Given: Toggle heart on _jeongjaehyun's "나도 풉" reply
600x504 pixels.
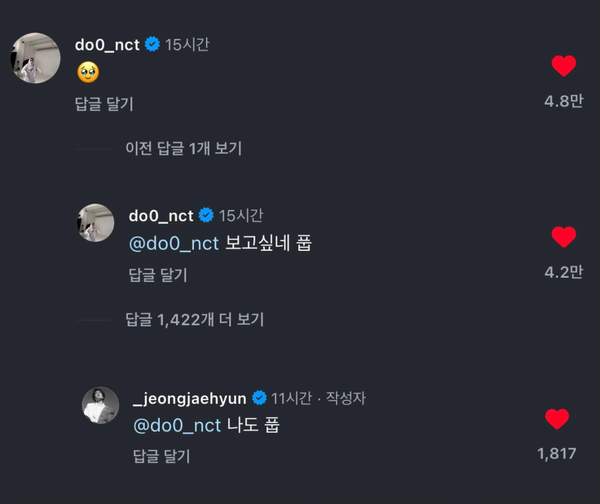Looking at the screenshot, I should click(x=557, y=419).
